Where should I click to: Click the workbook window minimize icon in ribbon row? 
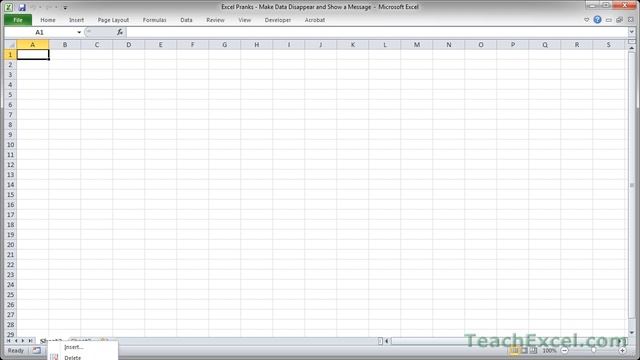click(609, 20)
